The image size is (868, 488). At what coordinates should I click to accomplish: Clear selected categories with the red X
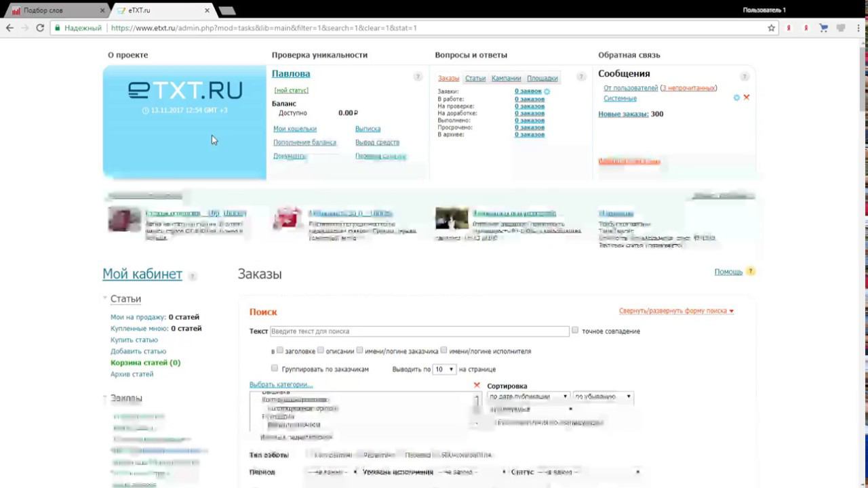(477, 385)
